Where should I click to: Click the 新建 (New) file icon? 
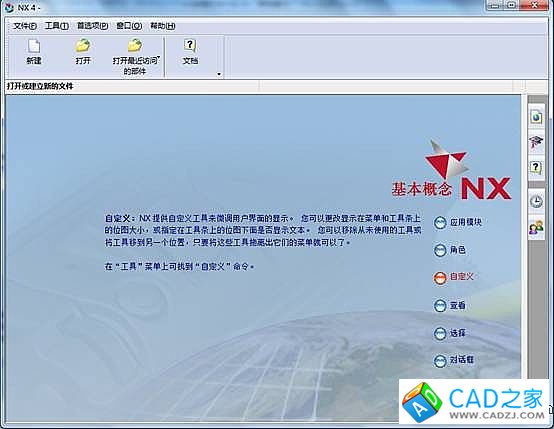(x=34, y=46)
